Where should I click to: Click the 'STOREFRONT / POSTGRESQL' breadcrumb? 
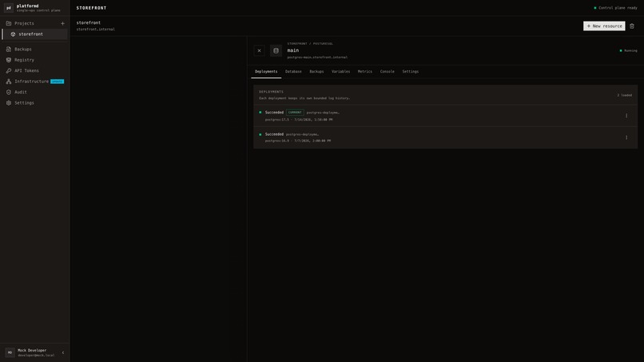(310, 44)
